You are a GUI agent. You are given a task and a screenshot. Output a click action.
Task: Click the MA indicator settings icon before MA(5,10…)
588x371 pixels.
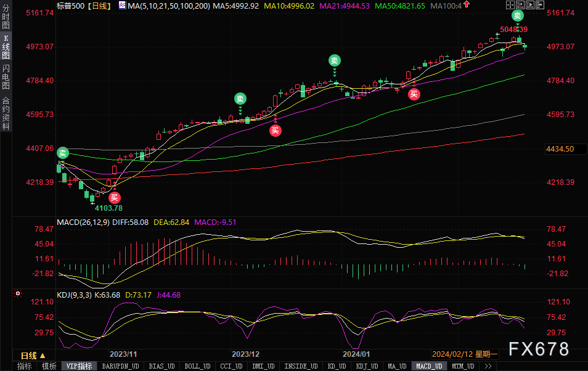coord(122,6)
